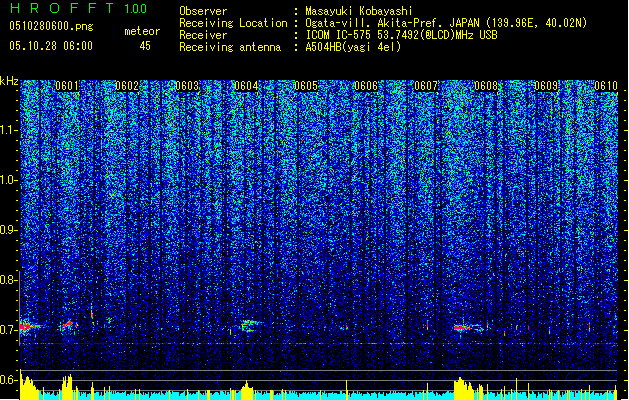
Task: Click the red meteor echo at 0600
Action: (29, 327)
